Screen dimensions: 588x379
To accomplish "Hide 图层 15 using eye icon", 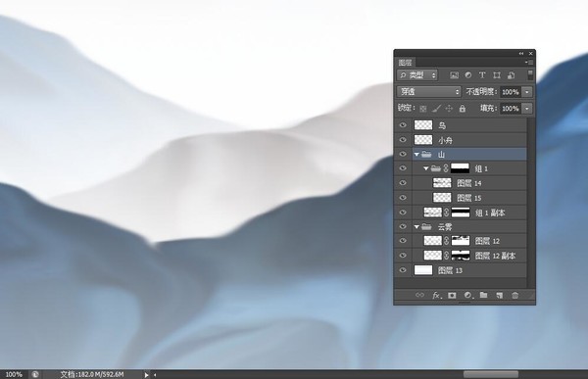I will tap(403, 198).
